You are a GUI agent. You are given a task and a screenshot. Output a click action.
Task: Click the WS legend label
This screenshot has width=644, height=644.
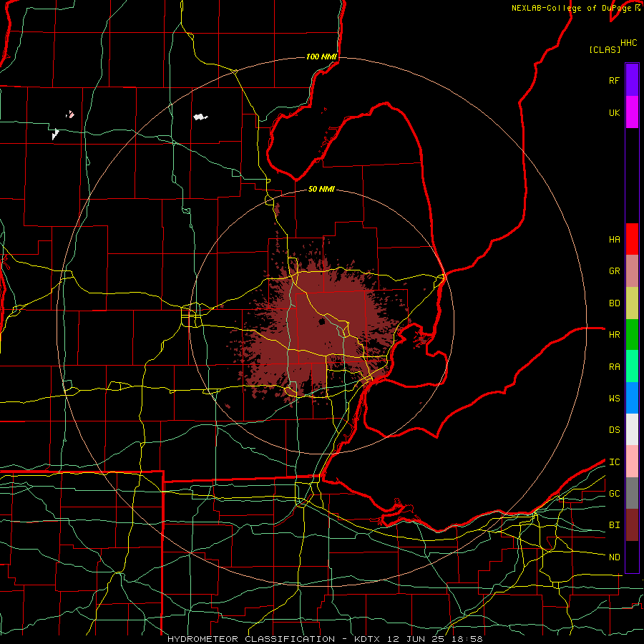(614, 398)
